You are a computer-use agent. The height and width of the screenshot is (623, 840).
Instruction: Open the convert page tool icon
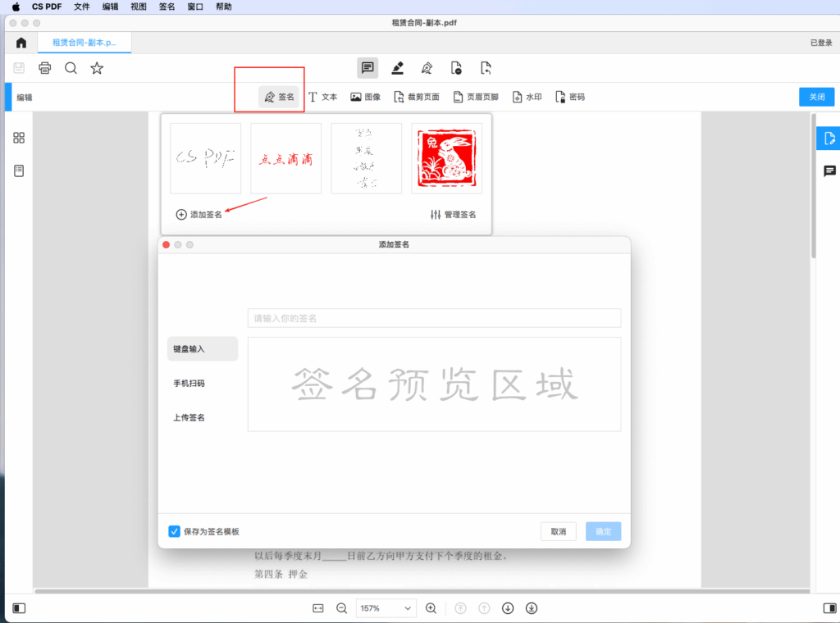point(486,68)
